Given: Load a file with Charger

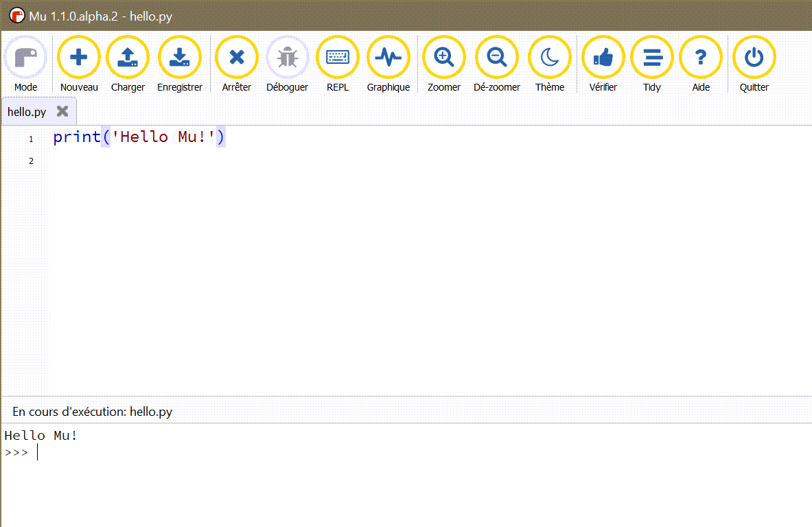Looking at the screenshot, I should (x=128, y=65).
